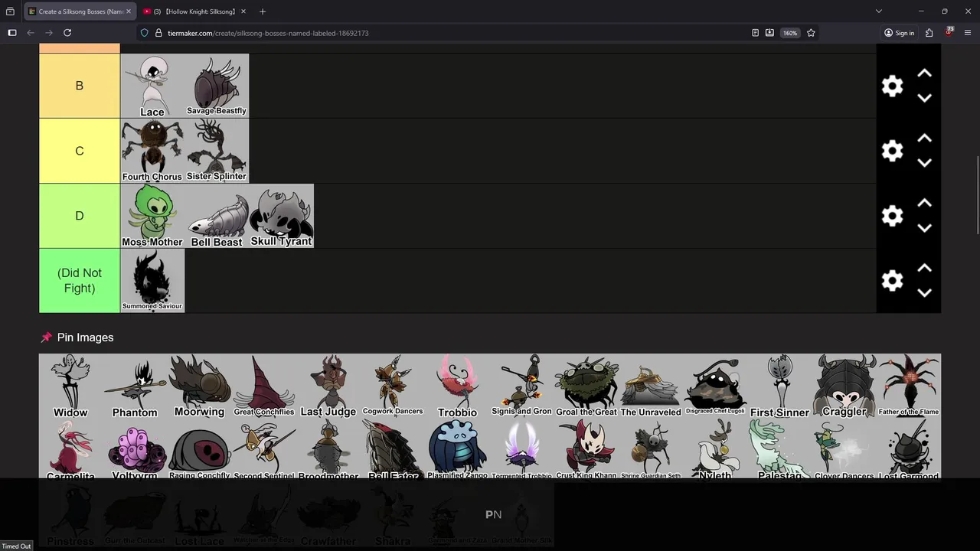Select Voltvyrm in the image pool

135,449
